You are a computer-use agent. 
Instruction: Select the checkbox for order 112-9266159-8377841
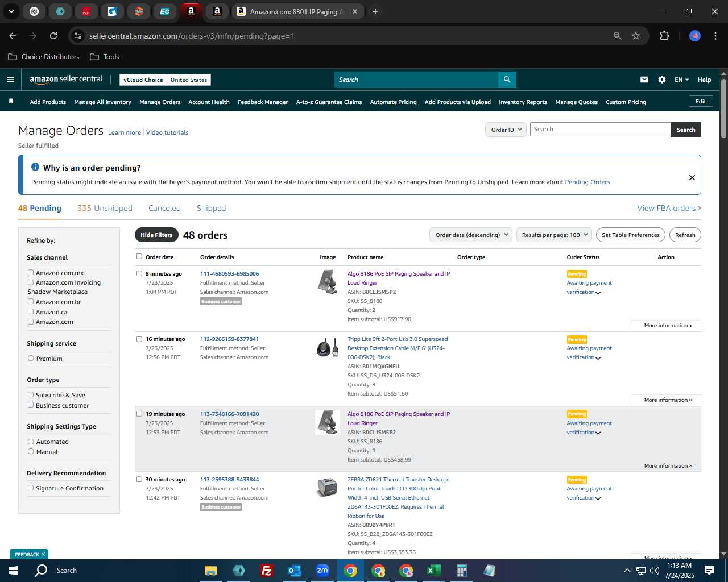pos(139,339)
